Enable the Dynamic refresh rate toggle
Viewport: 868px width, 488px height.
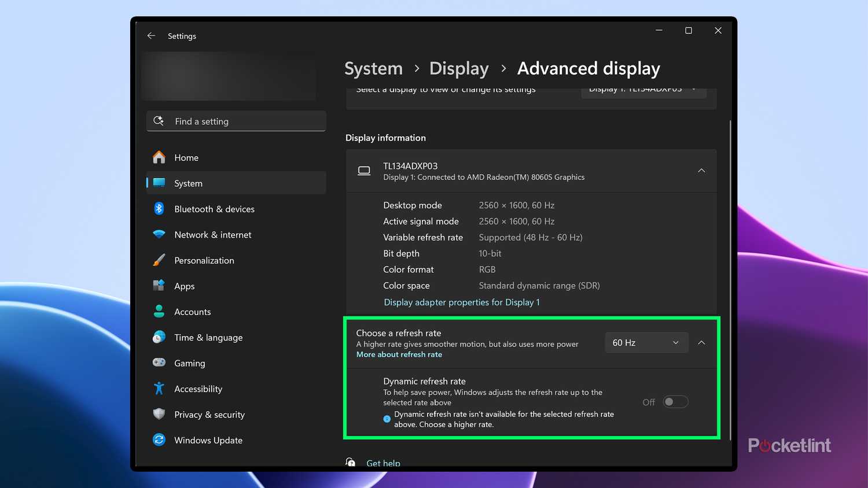point(675,401)
